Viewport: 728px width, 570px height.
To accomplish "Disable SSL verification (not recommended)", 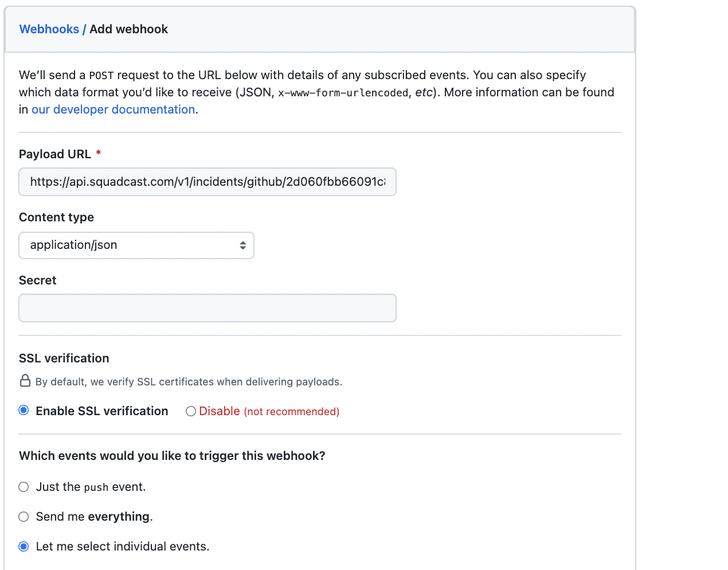I will (x=190, y=411).
